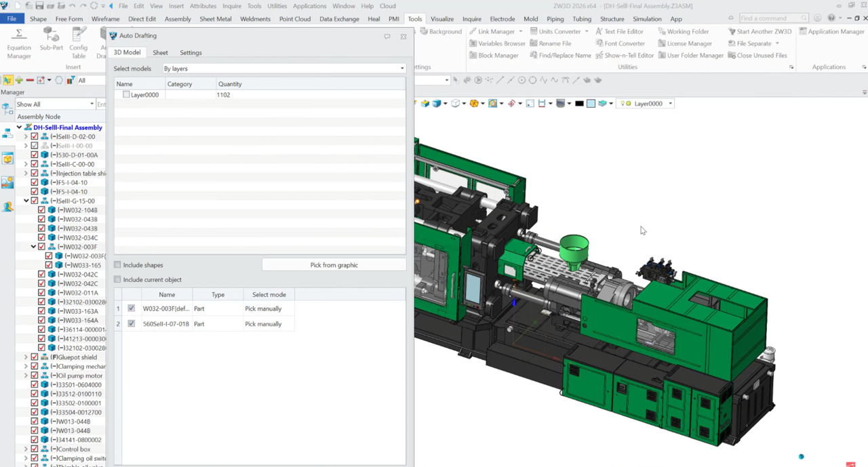The height and width of the screenshot is (467, 868).
Task: Switch to the Sheet tab
Action: pyautogui.click(x=160, y=52)
